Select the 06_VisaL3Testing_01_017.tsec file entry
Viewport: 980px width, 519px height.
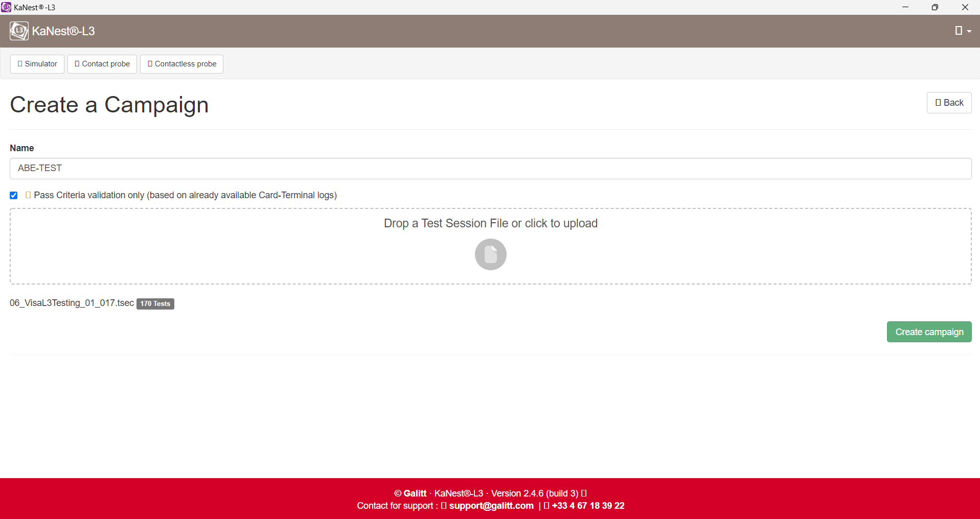pos(72,303)
